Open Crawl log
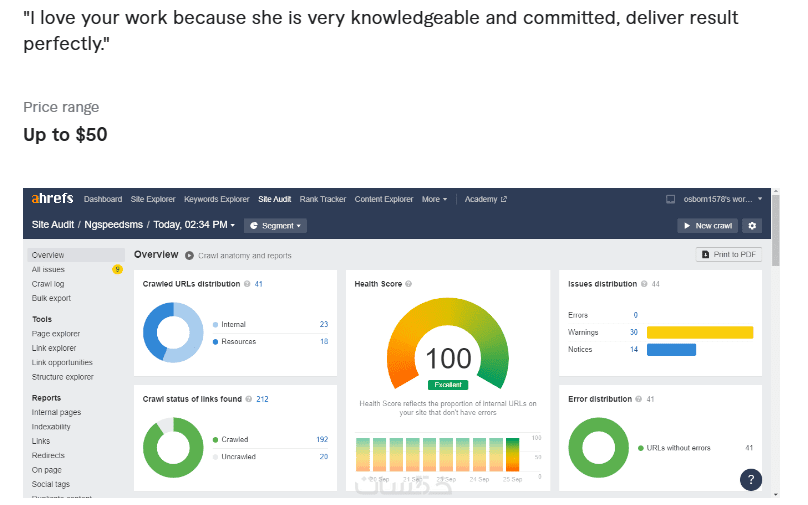The height and width of the screenshot is (505, 808). coord(48,284)
